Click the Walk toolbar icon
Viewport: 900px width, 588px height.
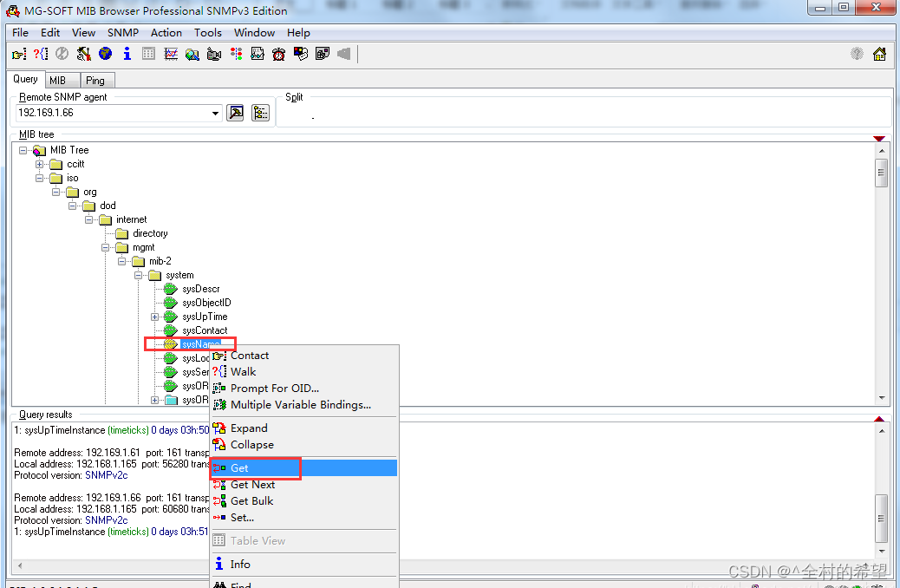(x=40, y=54)
